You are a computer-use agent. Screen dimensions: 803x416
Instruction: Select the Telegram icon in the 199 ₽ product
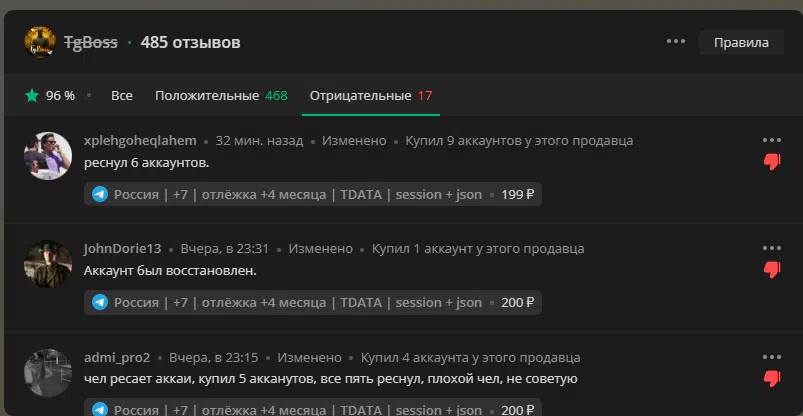tap(100, 195)
